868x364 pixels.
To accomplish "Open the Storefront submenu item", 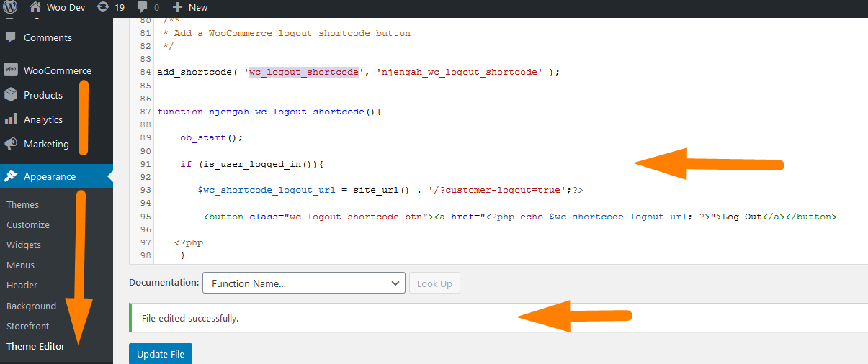I will click(x=28, y=326).
